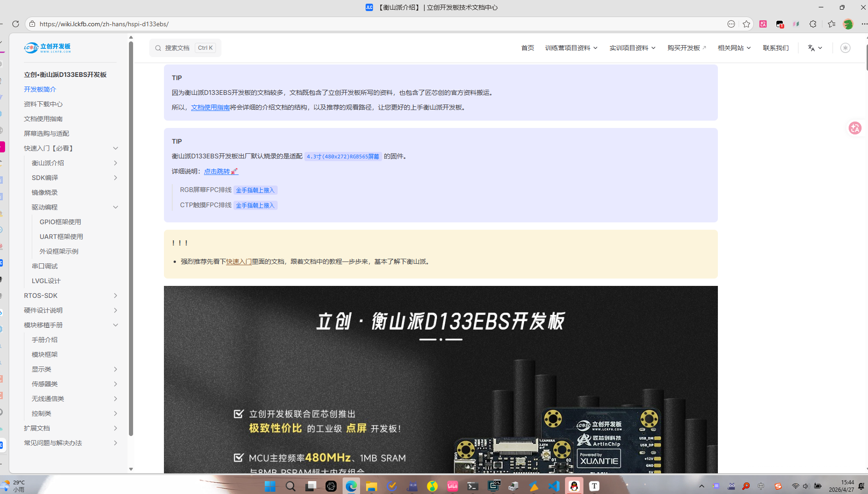The width and height of the screenshot is (868, 494).
Task: Open 屏幕选购与适配 in the sidebar
Action: 47,134
